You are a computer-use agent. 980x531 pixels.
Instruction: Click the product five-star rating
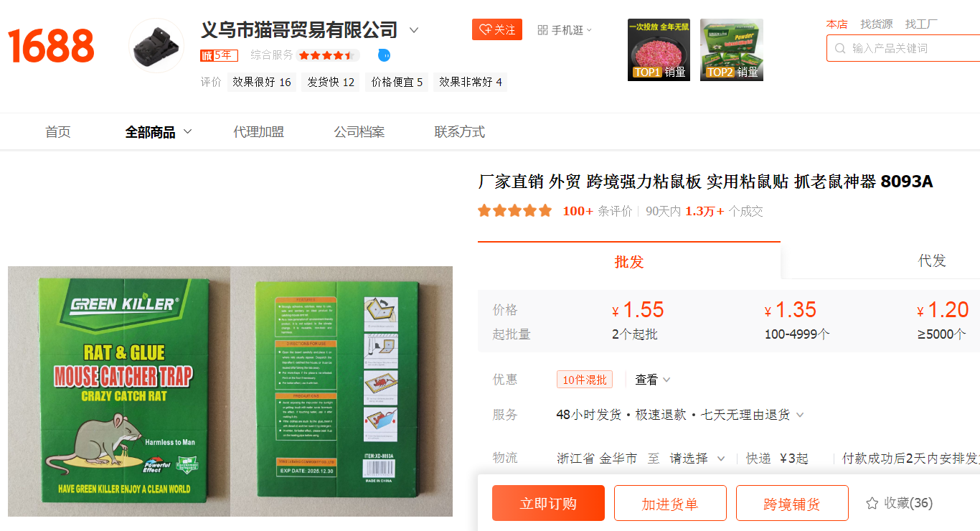click(515, 211)
